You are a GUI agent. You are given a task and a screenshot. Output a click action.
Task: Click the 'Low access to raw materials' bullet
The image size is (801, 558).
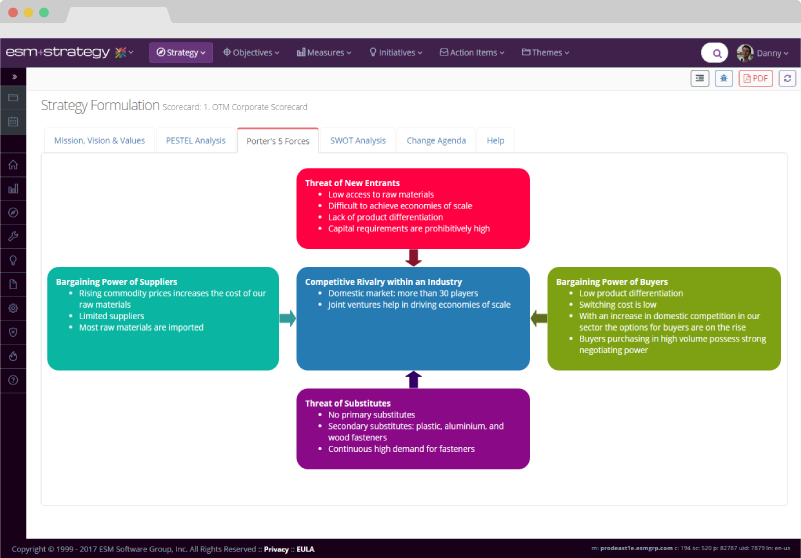[x=381, y=195]
